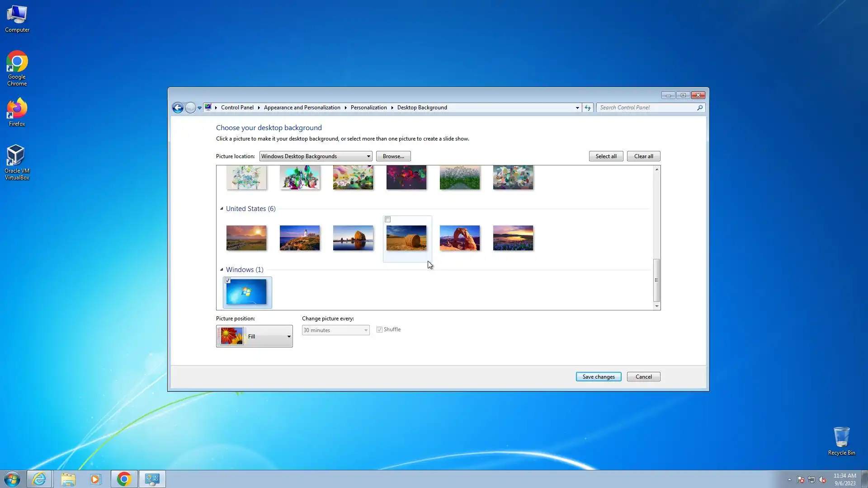Viewport: 868px width, 488px height.
Task: Click the Select all button
Action: click(x=605, y=156)
